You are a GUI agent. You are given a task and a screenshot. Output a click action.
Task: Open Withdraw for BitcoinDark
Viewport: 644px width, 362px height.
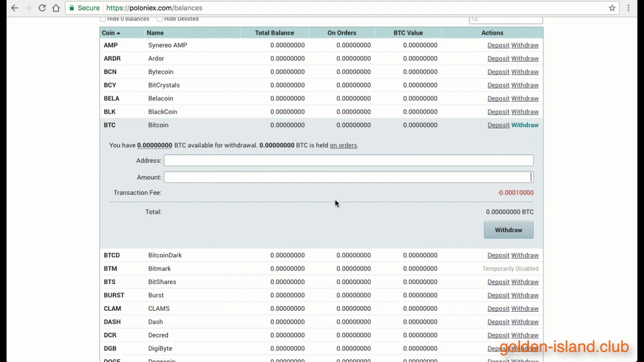[x=525, y=255]
